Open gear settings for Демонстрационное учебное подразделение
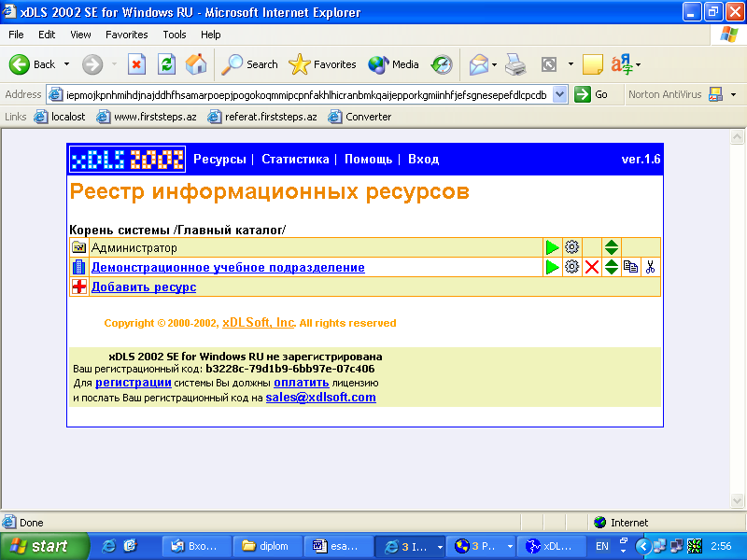The height and width of the screenshot is (560, 747). point(571,267)
